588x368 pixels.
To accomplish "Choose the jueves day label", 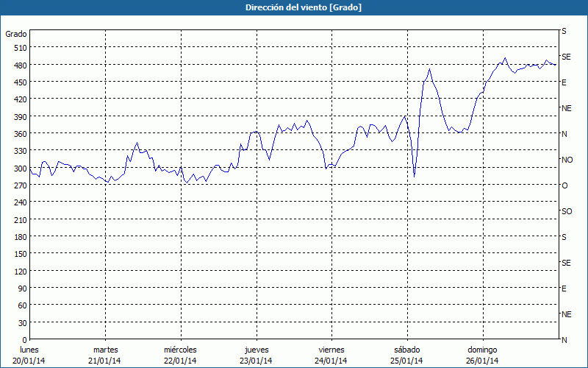I will click(256, 350).
